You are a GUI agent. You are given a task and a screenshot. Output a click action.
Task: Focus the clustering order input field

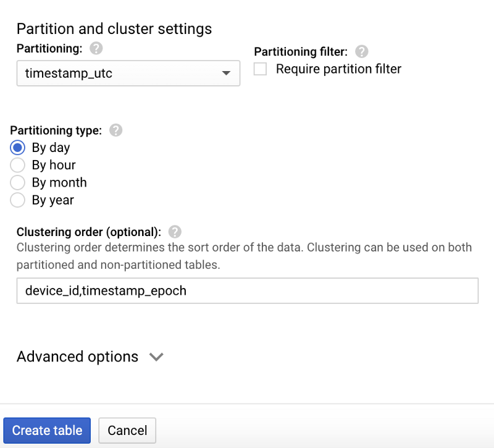click(247, 290)
